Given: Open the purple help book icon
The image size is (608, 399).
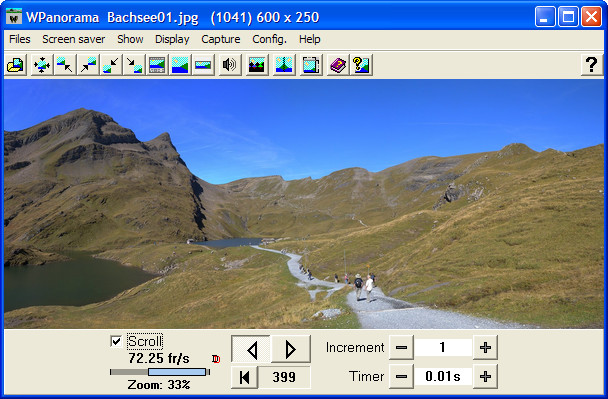Looking at the screenshot, I should (338, 65).
